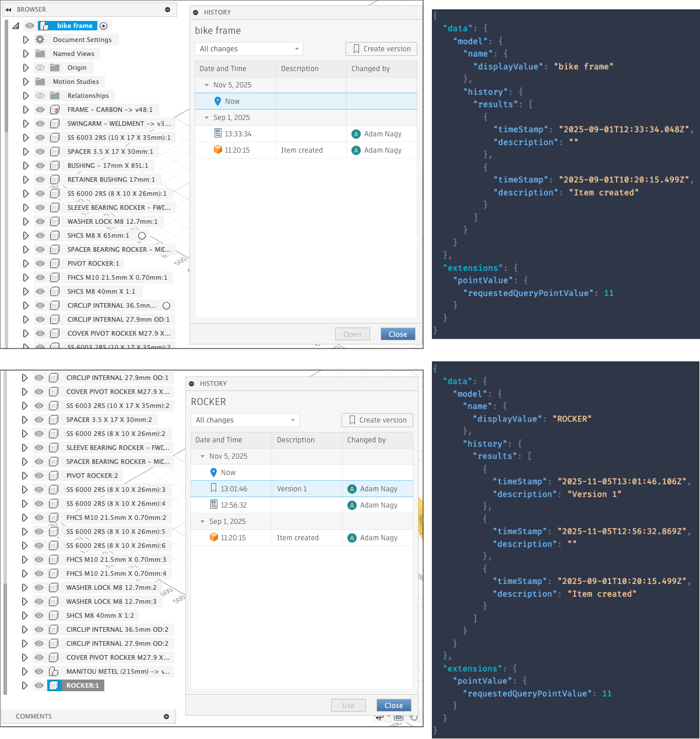Click the save icon beside 13:33:34

coord(217,134)
